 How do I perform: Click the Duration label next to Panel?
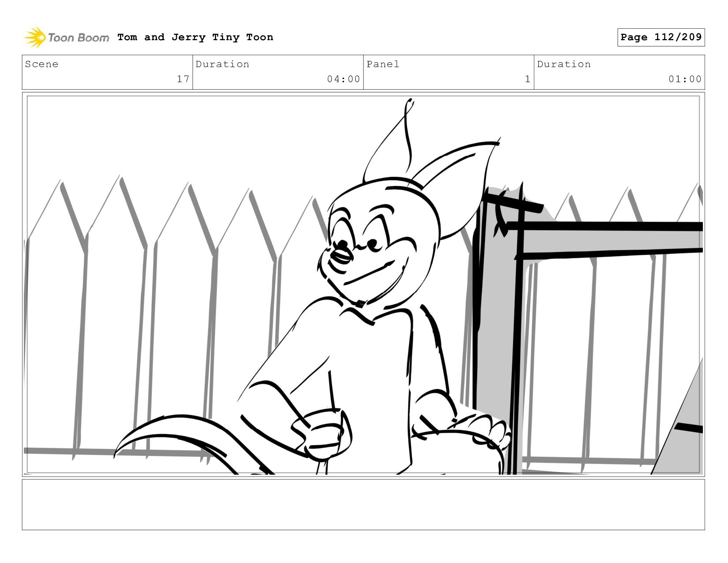point(564,64)
